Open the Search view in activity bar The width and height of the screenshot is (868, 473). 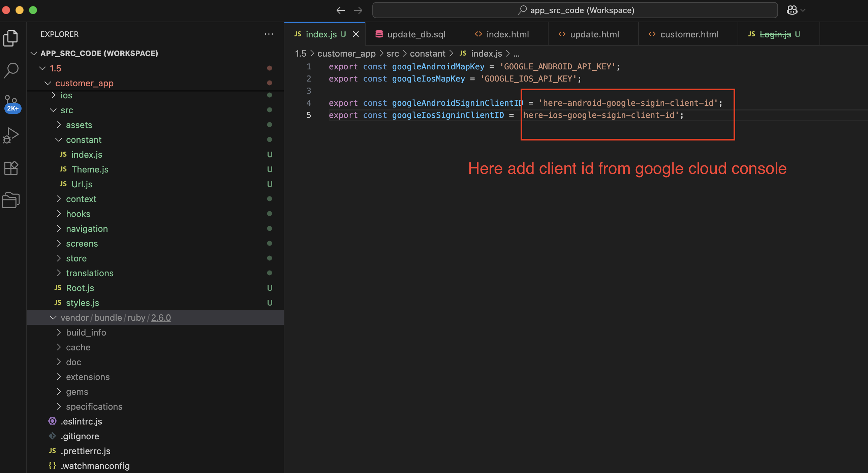11,70
